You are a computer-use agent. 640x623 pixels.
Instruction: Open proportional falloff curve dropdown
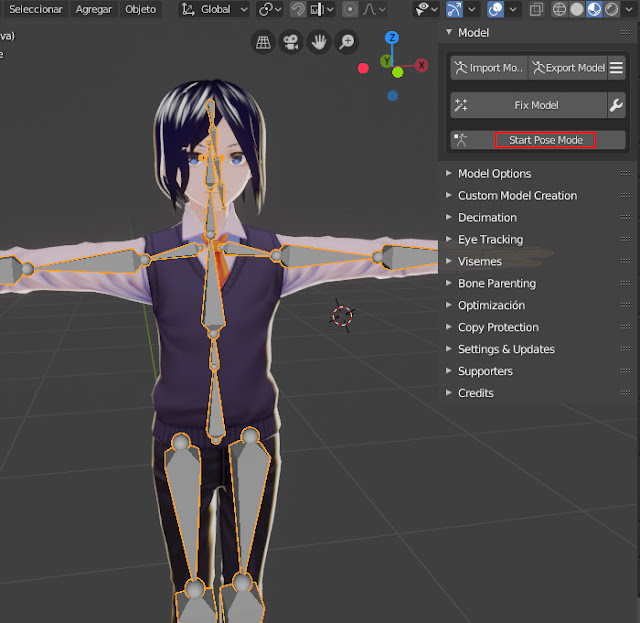[x=374, y=9]
